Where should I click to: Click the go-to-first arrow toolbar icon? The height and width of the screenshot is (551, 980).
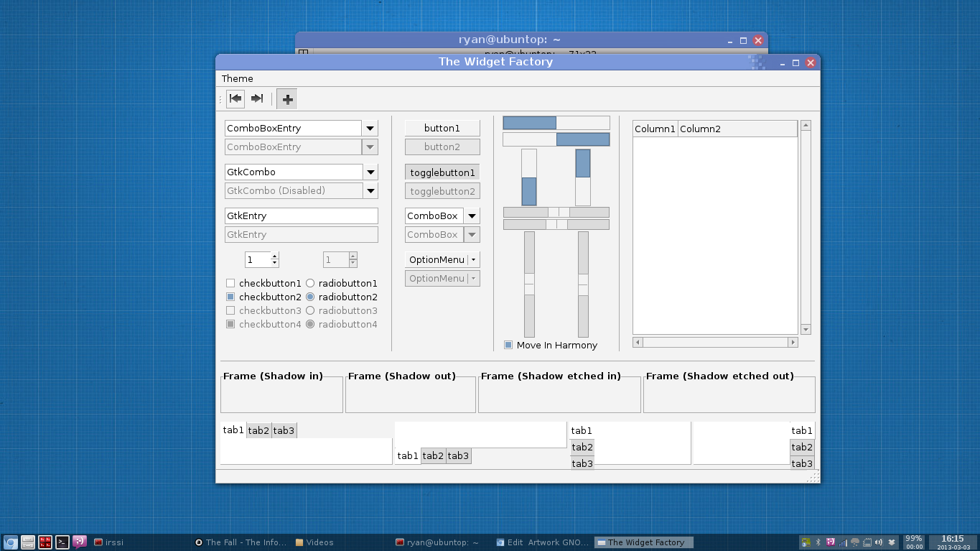(x=235, y=99)
